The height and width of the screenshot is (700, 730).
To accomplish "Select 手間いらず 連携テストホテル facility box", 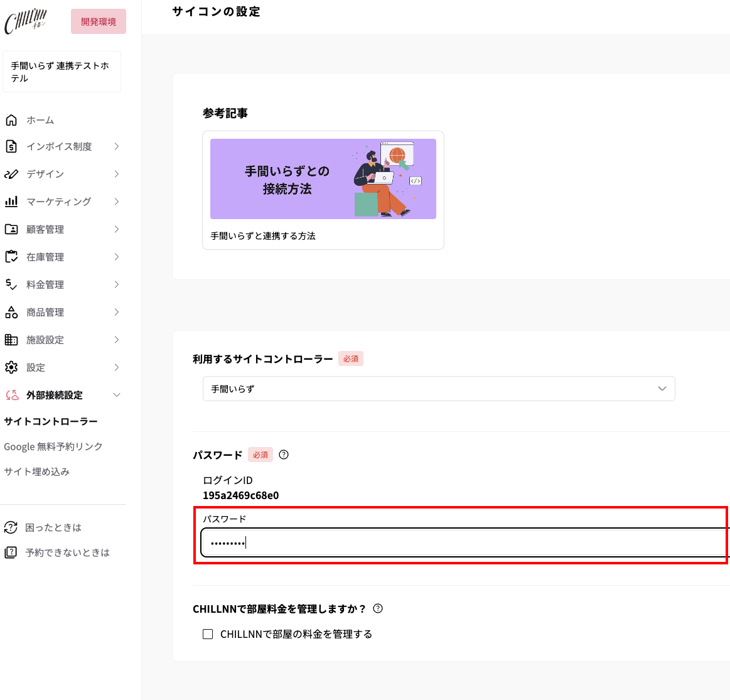I will point(62,72).
